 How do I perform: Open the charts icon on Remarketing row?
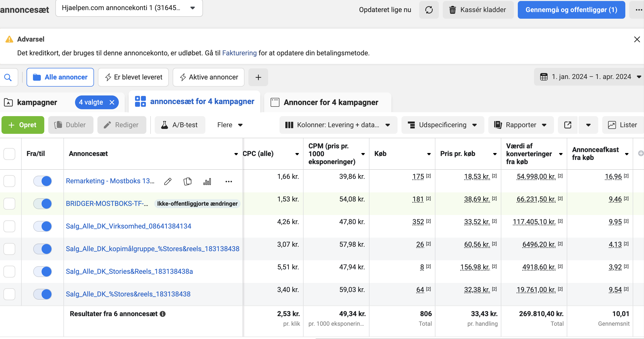(207, 181)
